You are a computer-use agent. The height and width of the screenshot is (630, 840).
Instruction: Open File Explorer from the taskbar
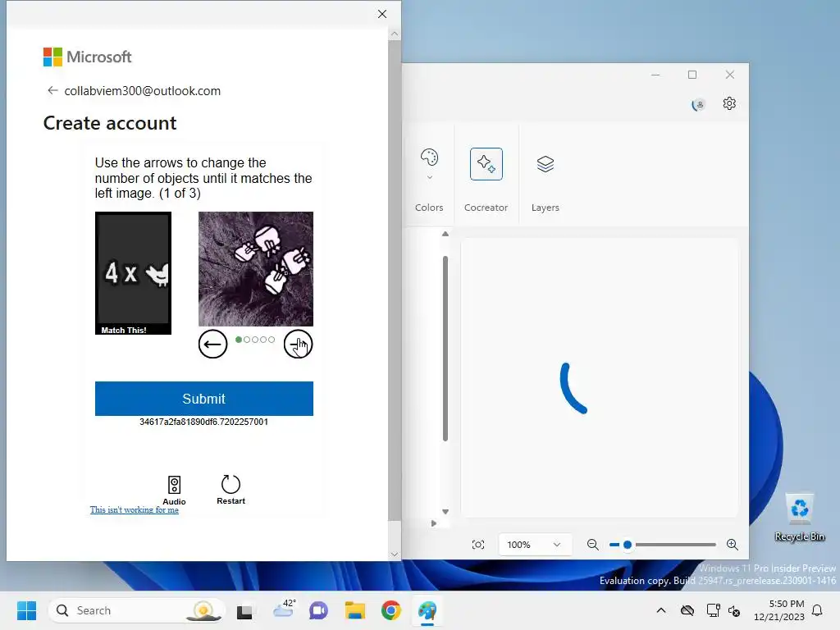click(x=354, y=610)
